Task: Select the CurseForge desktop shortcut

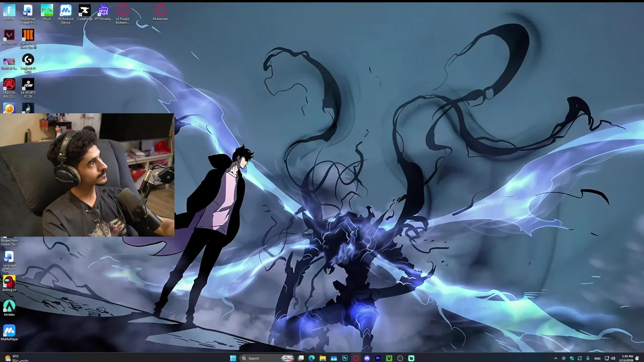Action: pos(85,13)
